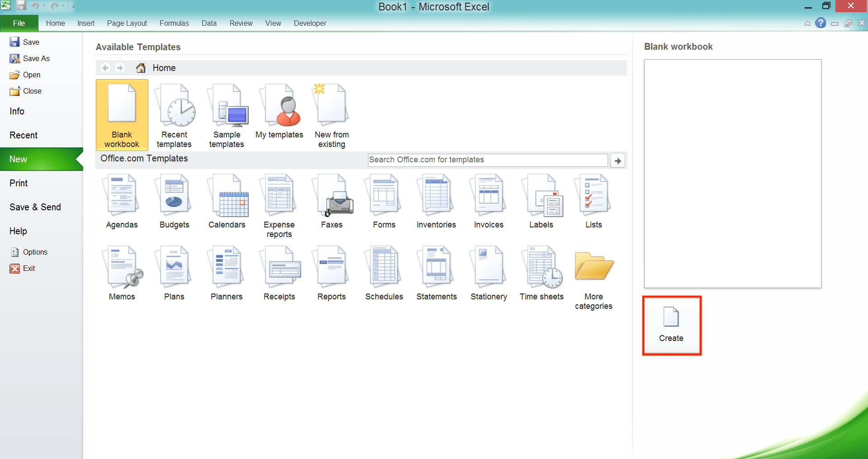Open Recent templates

coord(174,115)
